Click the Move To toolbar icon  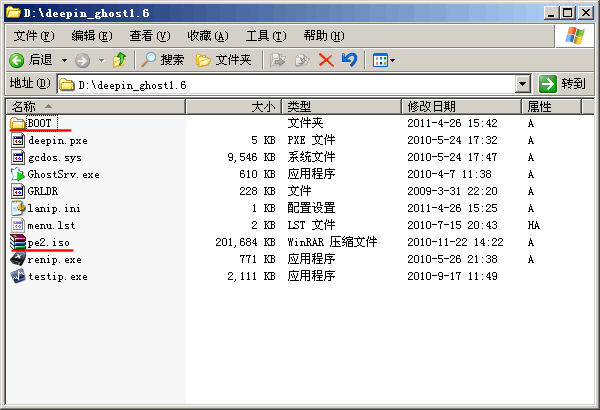278,60
